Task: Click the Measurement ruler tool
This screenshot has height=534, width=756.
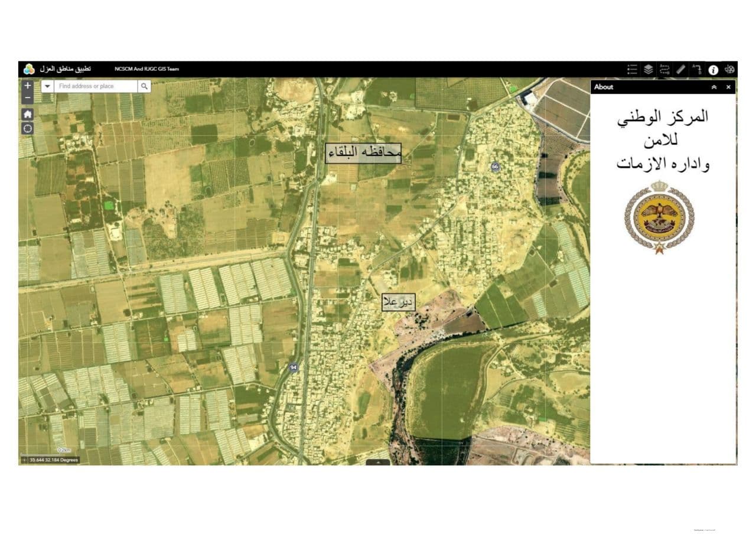Action: point(680,70)
